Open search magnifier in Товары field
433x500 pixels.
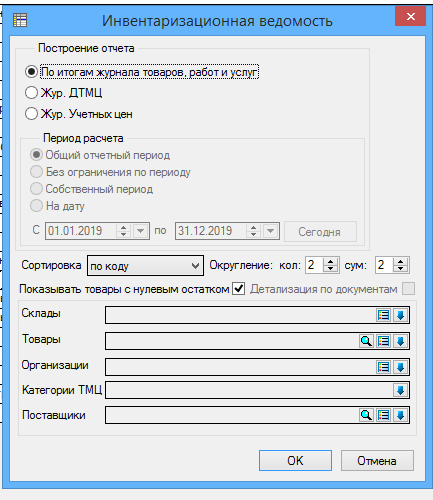[x=366, y=341]
